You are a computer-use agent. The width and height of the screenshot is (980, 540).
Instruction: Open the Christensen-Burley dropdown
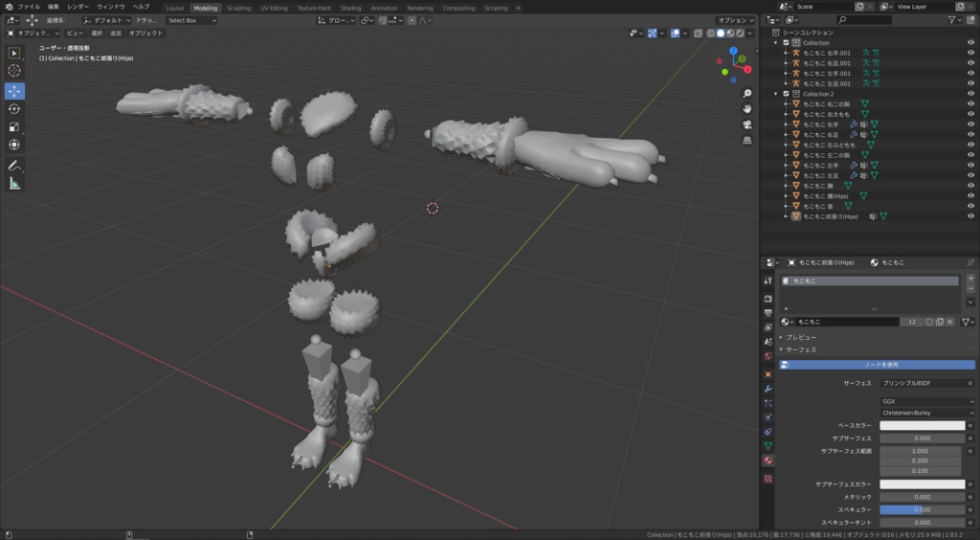click(x=927, y=413)
